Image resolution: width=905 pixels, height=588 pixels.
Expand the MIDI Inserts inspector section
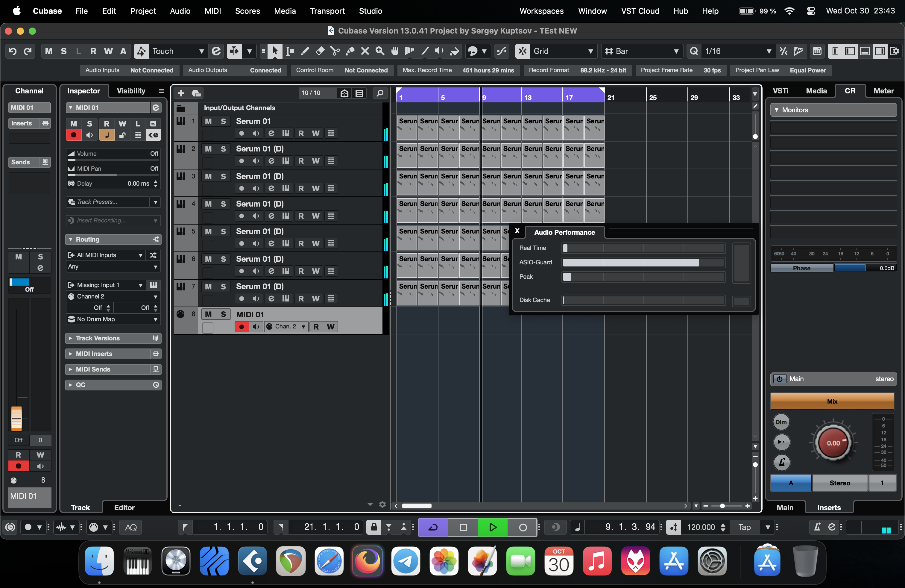[x=94, y=354]
